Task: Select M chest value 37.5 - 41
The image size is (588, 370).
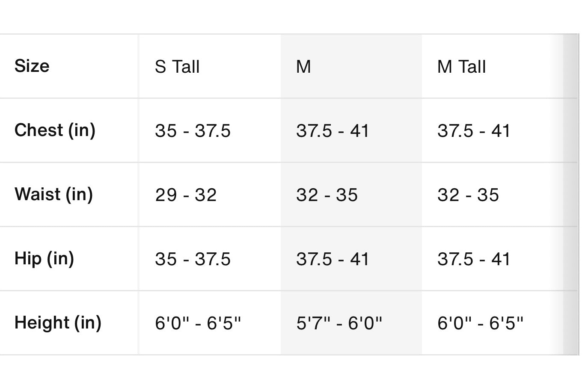Action: 332,131
